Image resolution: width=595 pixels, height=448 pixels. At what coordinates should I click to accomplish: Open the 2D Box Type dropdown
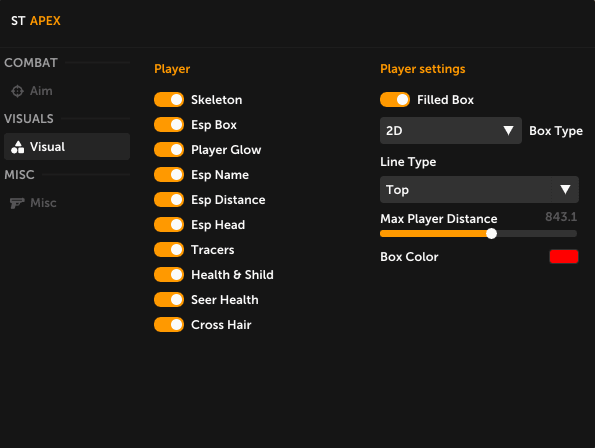pyautogui.click(x=451, y=130)
